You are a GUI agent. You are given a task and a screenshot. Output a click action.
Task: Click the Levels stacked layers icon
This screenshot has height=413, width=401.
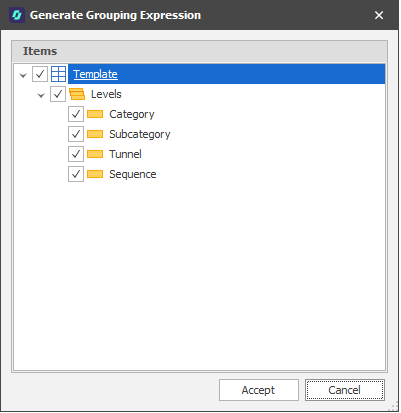pyautogui.click(x=77, y=94)
